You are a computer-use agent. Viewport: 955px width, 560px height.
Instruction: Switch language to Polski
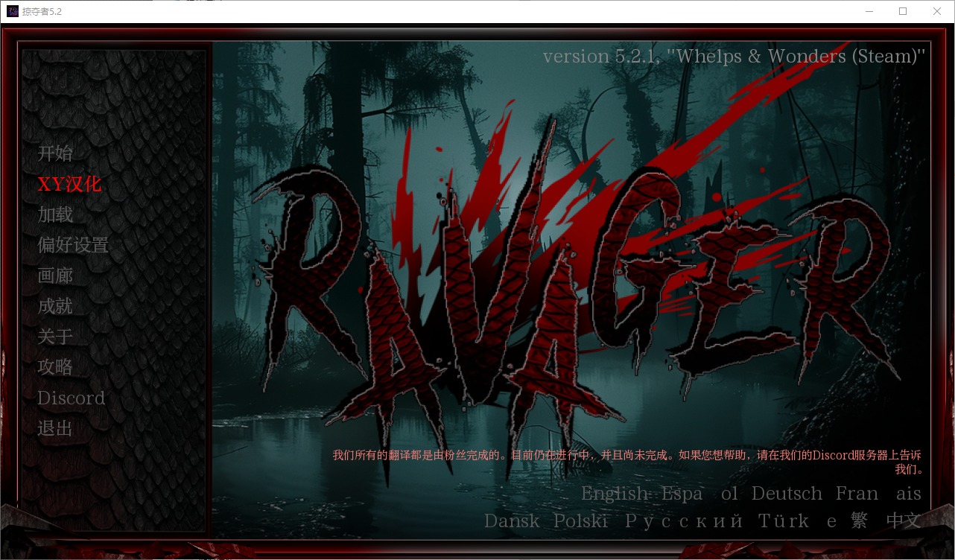pos(580,521)
